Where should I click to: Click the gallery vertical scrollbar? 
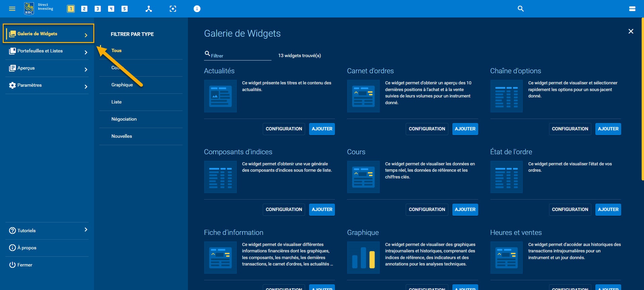tap(642, 99)
